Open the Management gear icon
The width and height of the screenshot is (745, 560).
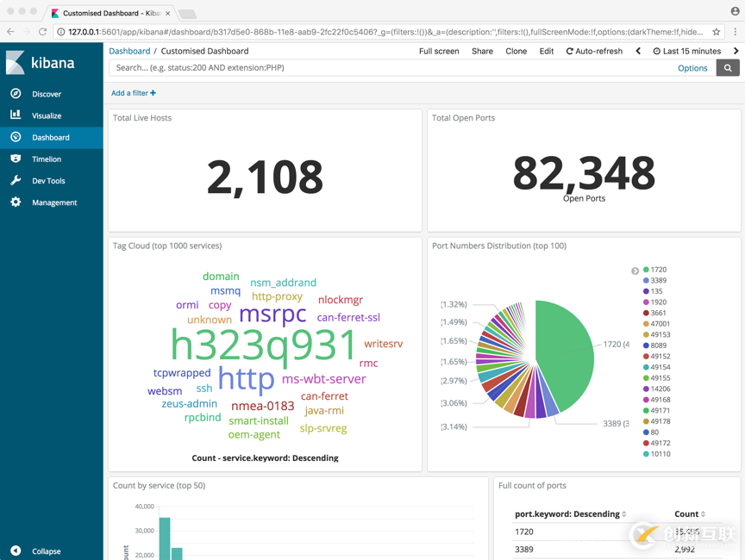click(x=16, y=202)
